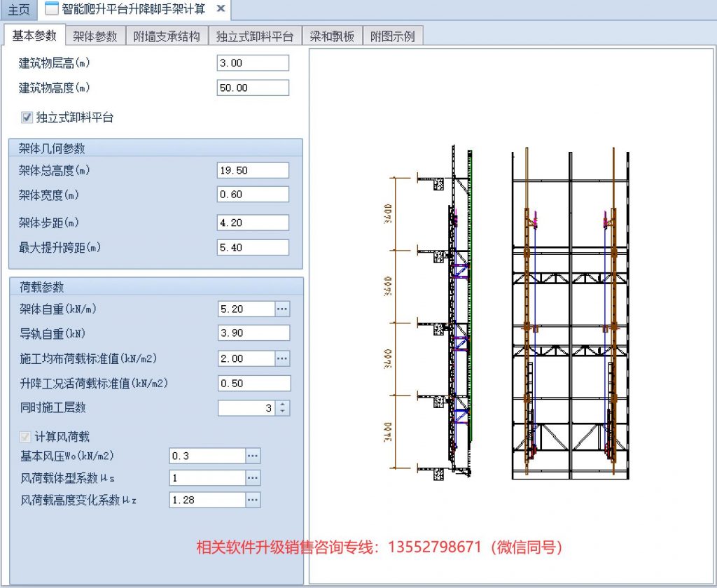
Task: Decrease 同时施工层数 with the down arrow
Action: tap(283, 412)
